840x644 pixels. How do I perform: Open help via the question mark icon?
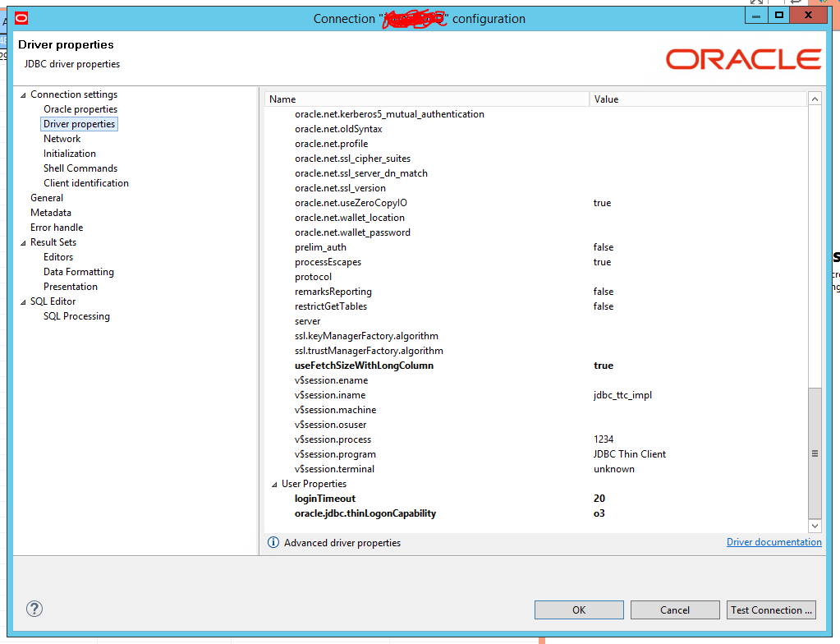click(x=34, y=609)
